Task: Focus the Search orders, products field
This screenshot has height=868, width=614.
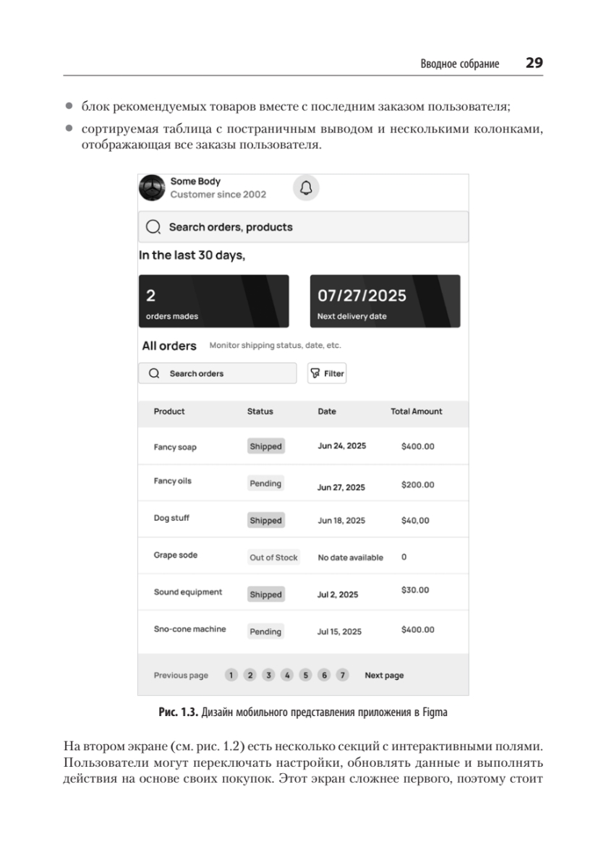Action: tap(304, 227)
